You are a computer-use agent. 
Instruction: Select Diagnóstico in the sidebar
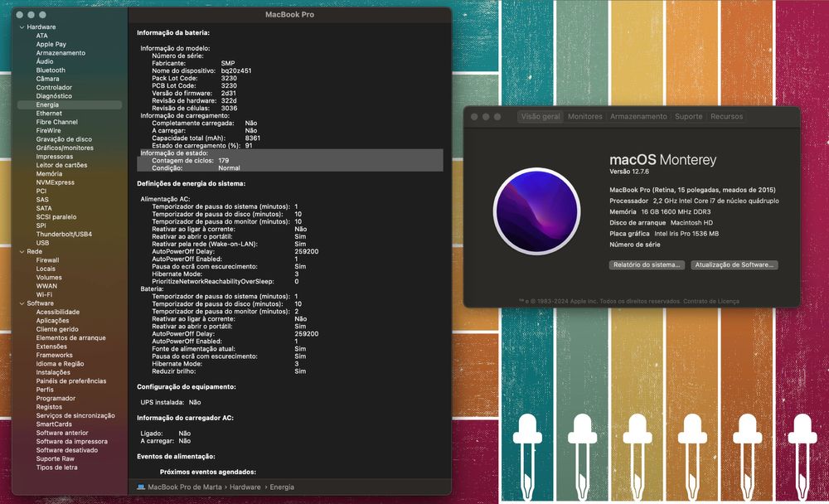tap(54, 96)
